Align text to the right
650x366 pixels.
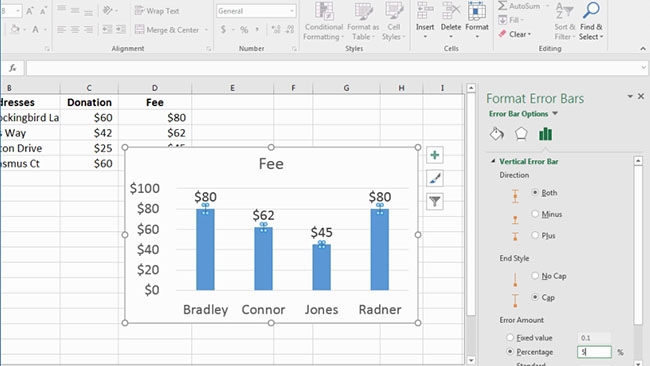pos(88,29)
